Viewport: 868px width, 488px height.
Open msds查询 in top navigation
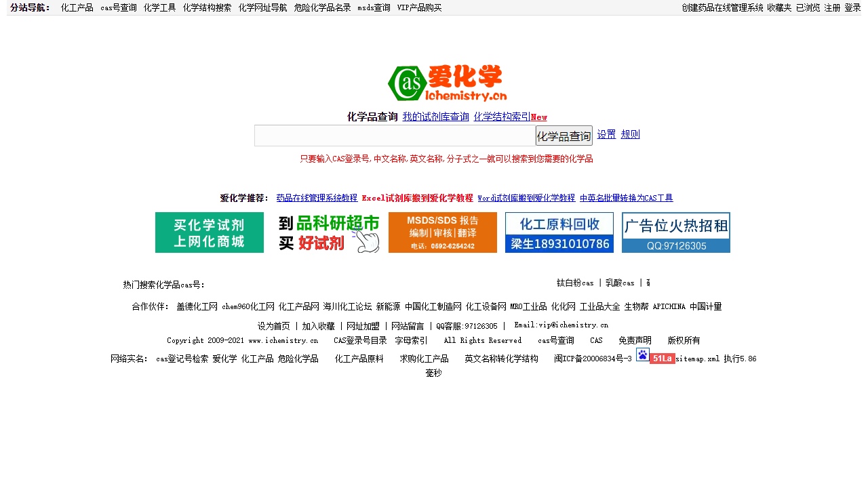pos(374,8)
